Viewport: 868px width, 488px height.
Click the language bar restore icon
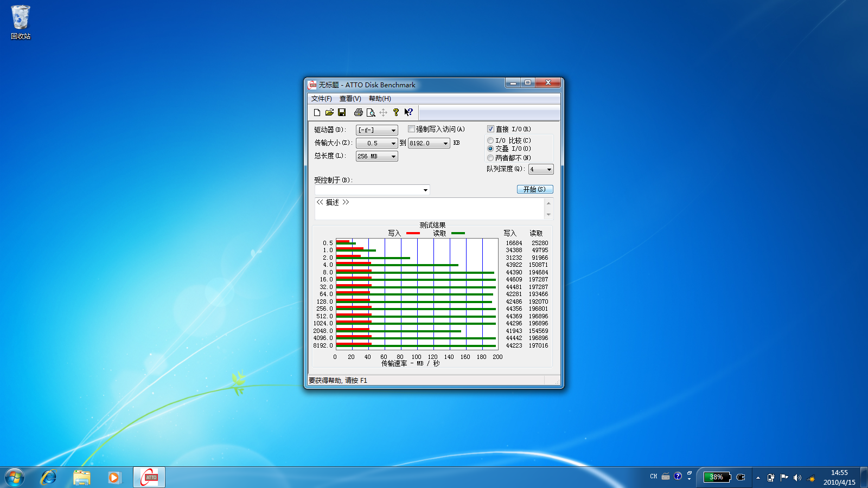[690, 473]
